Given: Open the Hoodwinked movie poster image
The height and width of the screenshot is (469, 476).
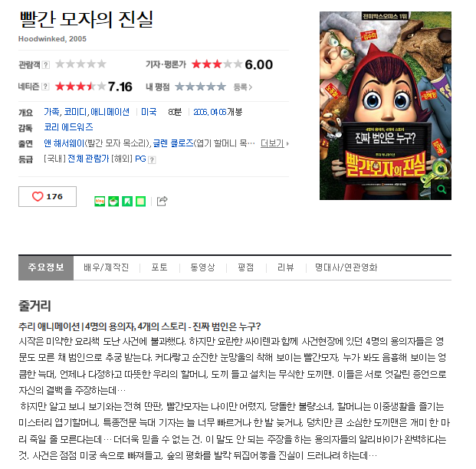Looking at the screenshot, I should point(386,106).
